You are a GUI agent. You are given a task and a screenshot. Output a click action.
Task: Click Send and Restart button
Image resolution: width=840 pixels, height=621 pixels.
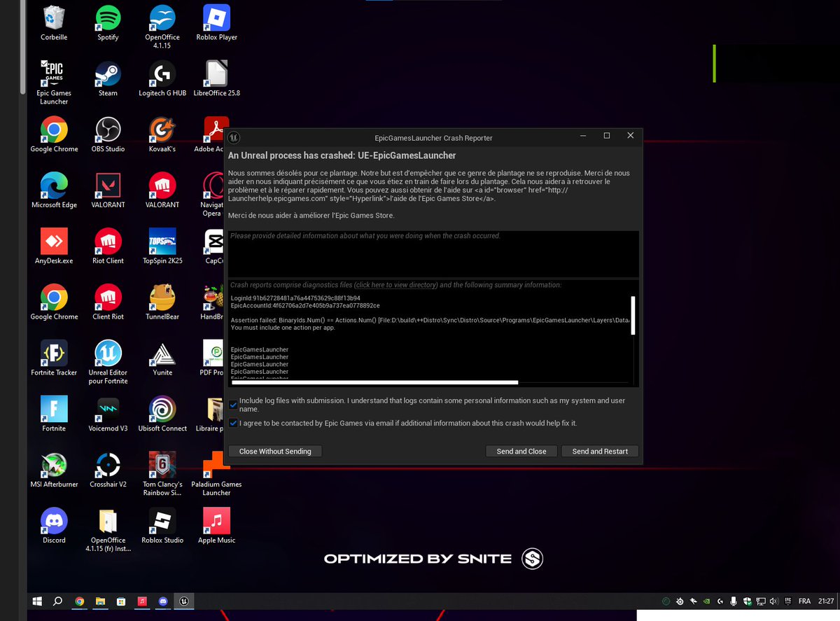click(600, 452)
